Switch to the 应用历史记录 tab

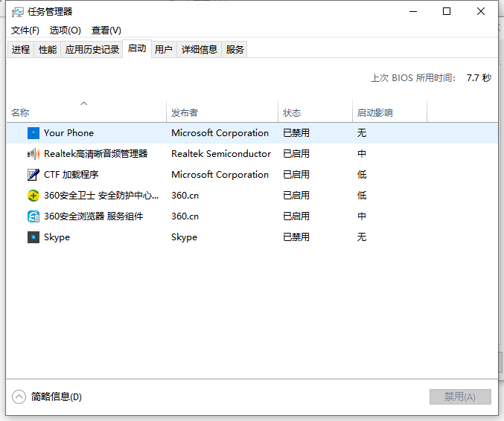coord(92,49)
